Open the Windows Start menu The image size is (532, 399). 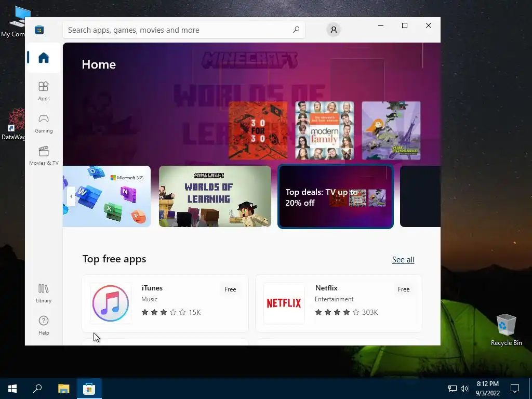pyautogui.click(x=12, y=389)
